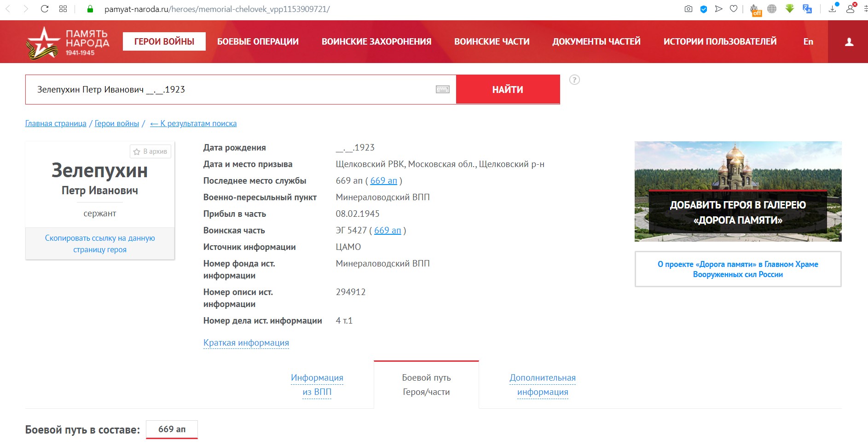868x446 pixels.
Task: Bookmark the page with the heart icon
Action: pyautogui.click(x=734, y=9)
